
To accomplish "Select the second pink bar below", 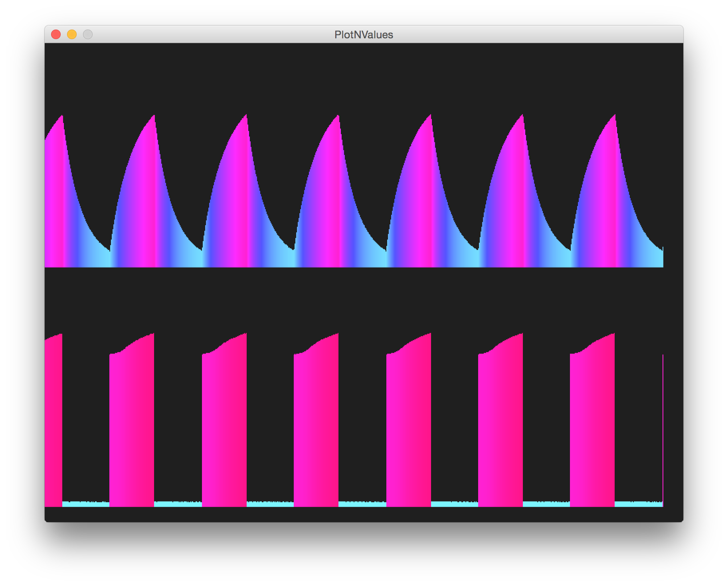I will click(132, 419).
